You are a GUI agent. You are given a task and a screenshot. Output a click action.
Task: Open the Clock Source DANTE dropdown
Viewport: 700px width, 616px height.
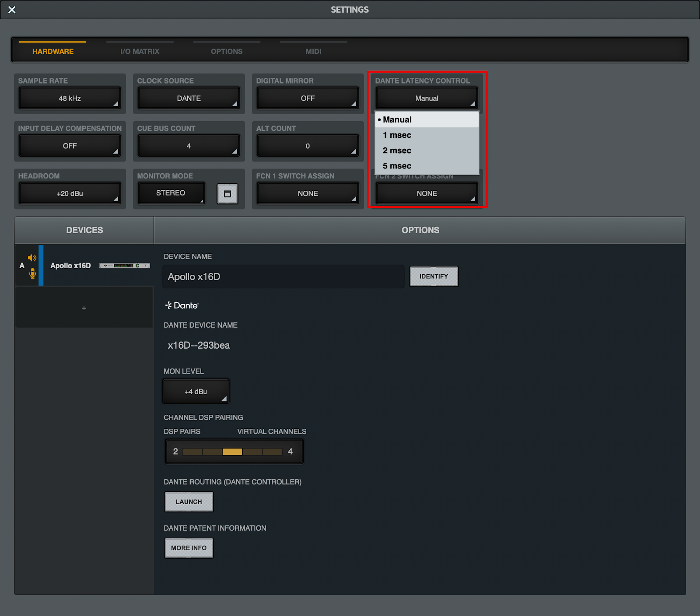click(x=189, y=98)
